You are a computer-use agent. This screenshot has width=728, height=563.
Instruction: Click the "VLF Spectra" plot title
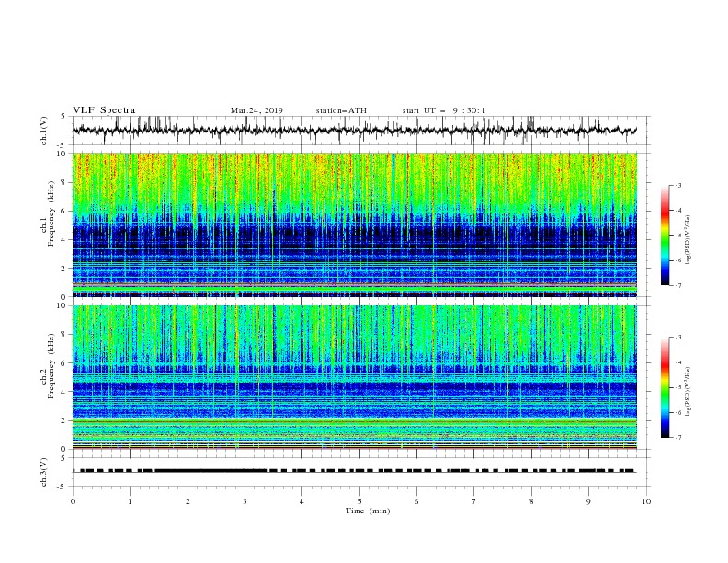(104, 110)
